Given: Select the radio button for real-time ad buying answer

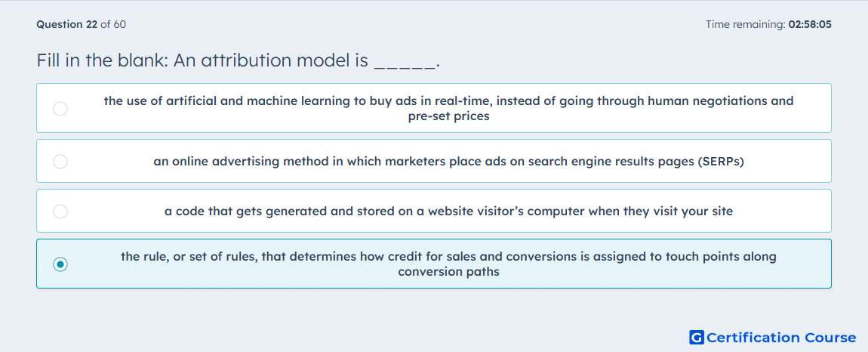Looking at the screenshot, I should pos(60,109).
